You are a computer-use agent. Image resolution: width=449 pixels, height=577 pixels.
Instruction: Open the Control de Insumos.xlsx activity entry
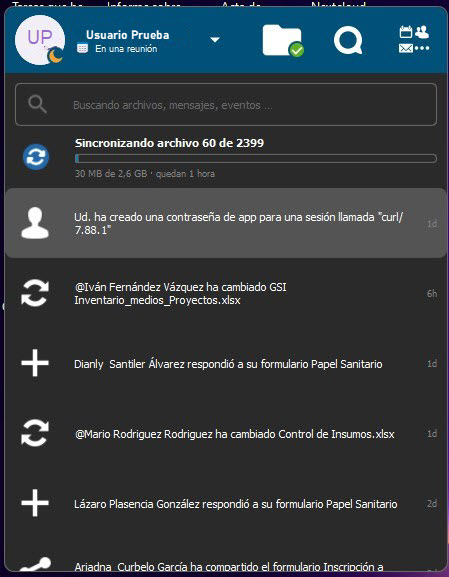pos(226,433)
